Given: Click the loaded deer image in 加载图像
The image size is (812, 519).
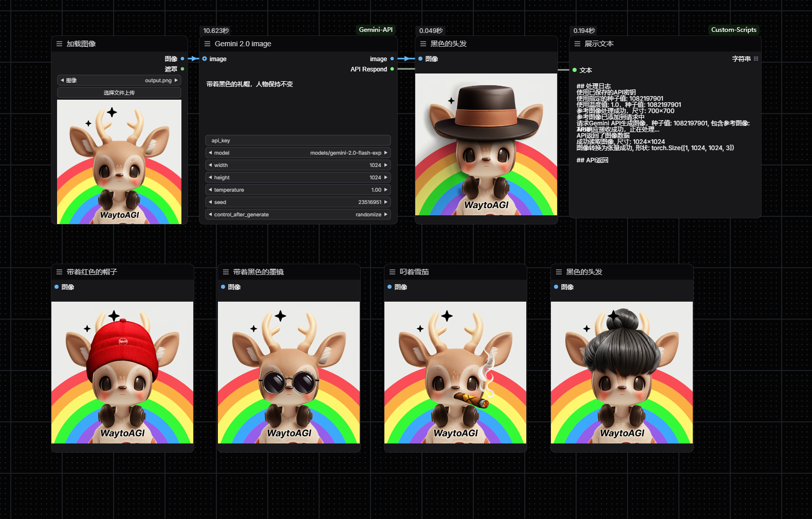Looking at the screenshot, I should coord(119,162).
